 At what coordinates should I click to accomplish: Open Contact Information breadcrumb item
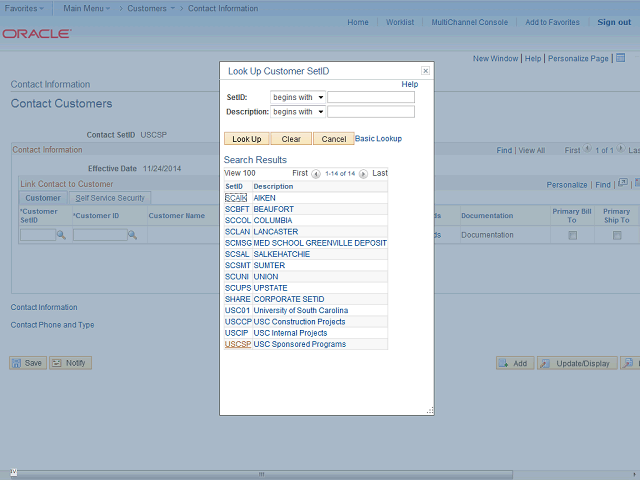(223, 8)
